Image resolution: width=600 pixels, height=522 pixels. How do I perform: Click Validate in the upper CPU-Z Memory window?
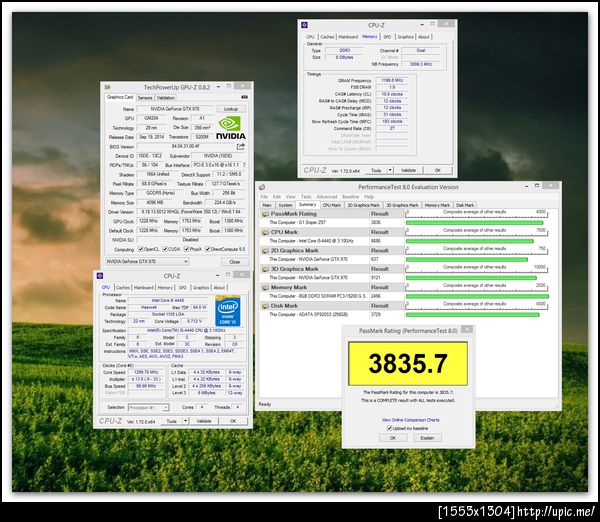(408, 170)
